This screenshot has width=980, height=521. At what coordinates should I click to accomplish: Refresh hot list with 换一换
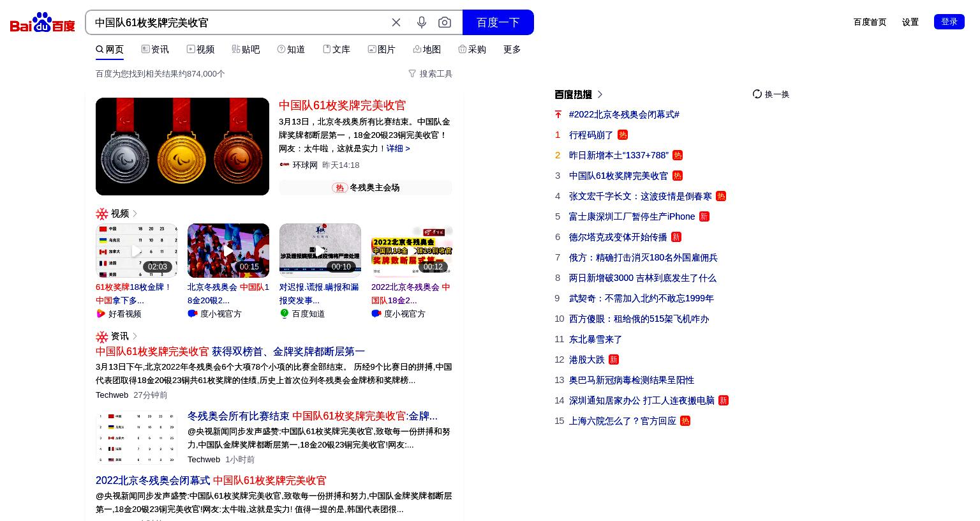(x=771, y=94)
